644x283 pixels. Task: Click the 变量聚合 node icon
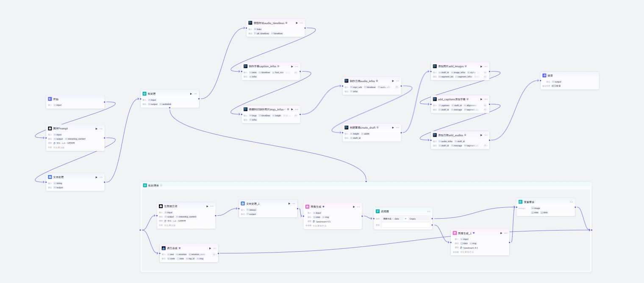point(520,202)
